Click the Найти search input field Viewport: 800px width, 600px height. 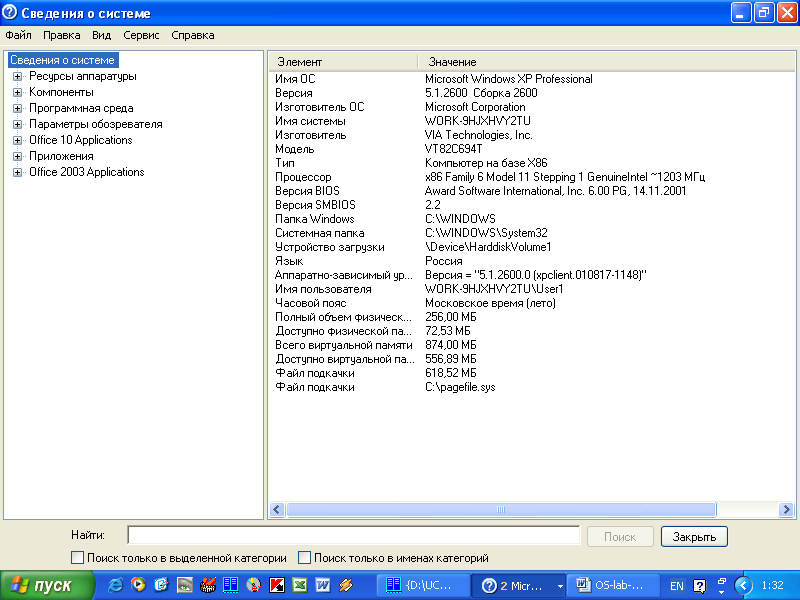pos(354,535)
